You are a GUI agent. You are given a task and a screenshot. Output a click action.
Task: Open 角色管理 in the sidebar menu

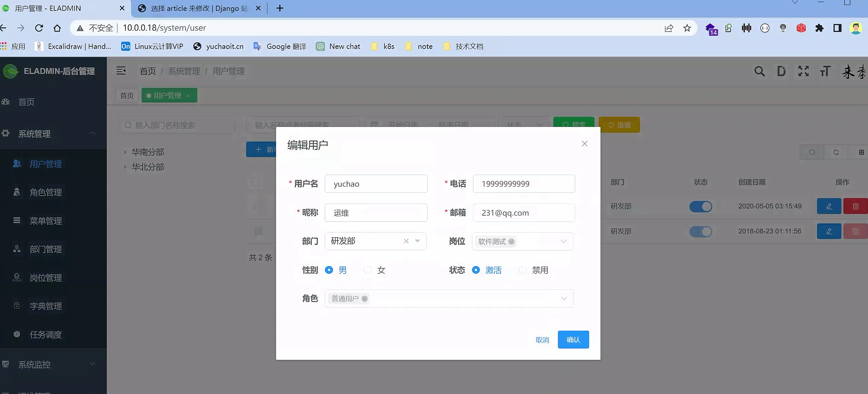click(x=46, y=192)
